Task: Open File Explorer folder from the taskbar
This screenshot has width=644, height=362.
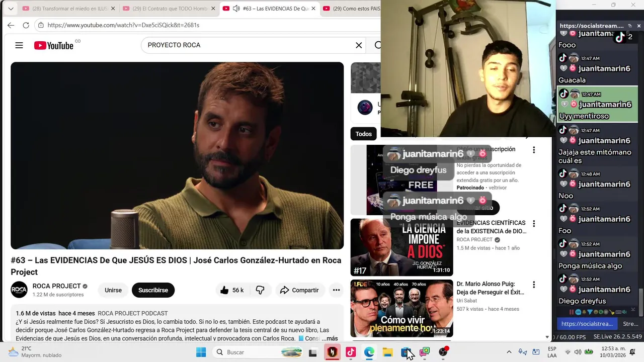Action: [x=387, y=352]
